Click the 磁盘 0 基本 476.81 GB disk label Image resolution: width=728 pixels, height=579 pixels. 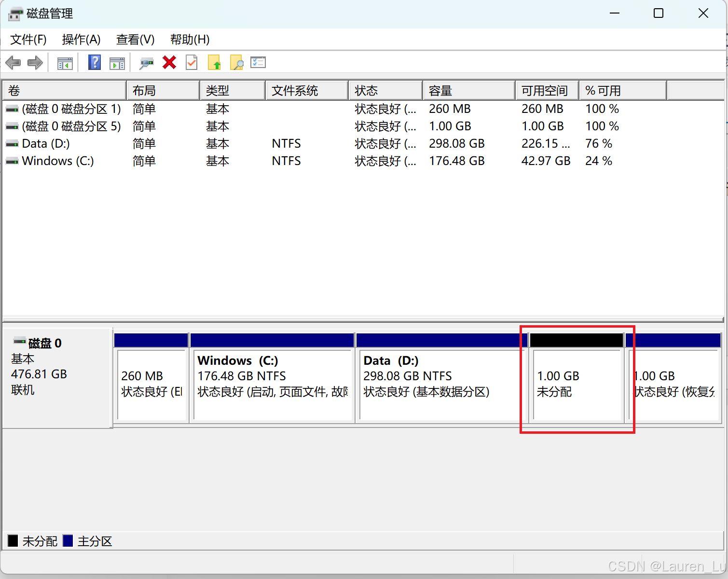tap(57, 378)
